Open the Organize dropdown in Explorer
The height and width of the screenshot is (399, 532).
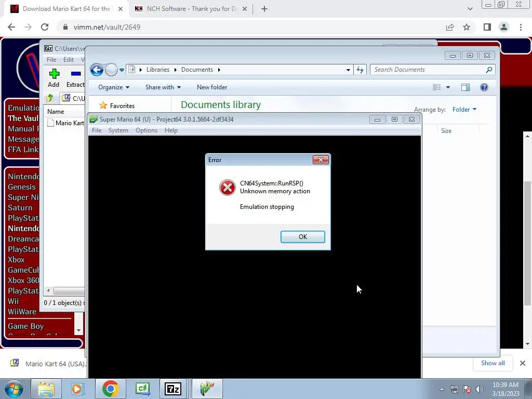(x=114, y=87)
